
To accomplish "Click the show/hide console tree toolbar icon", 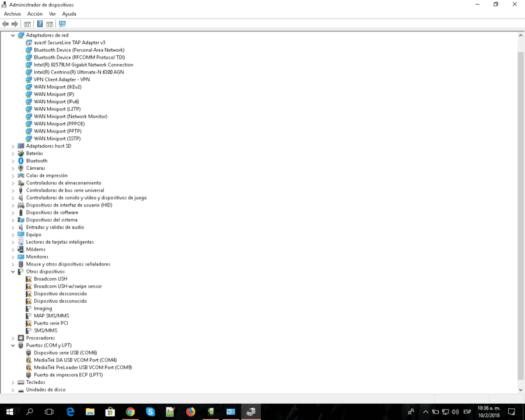I will [27, 24].
